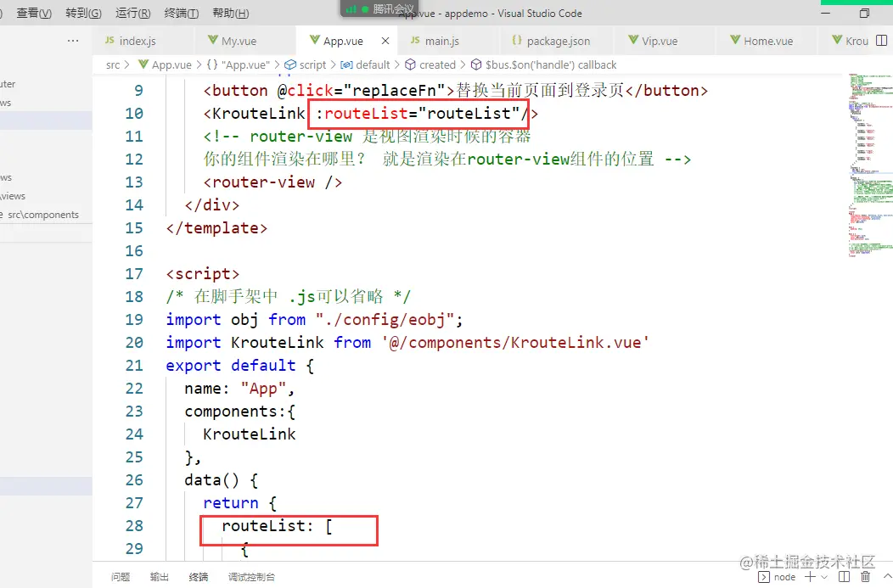Switch to the index.js tab
Screen dimensions: 893x588
point(138,41)
